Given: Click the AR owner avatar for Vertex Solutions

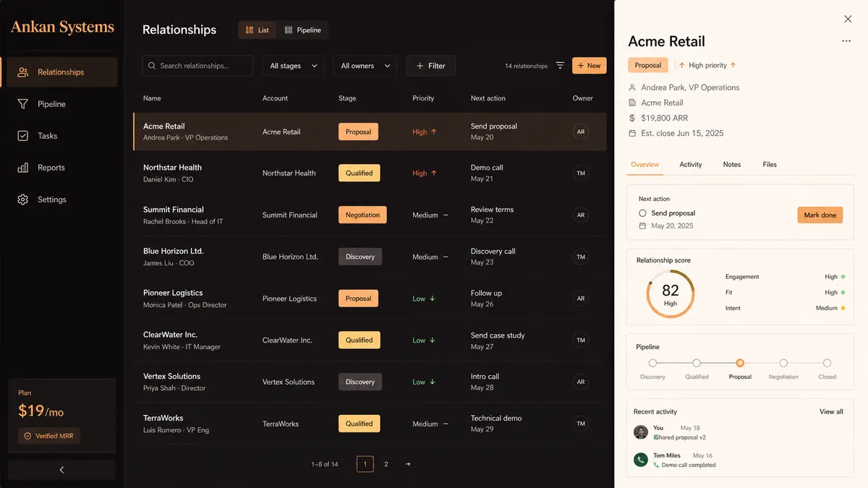Looking at the screenshot, I should 581,382.
